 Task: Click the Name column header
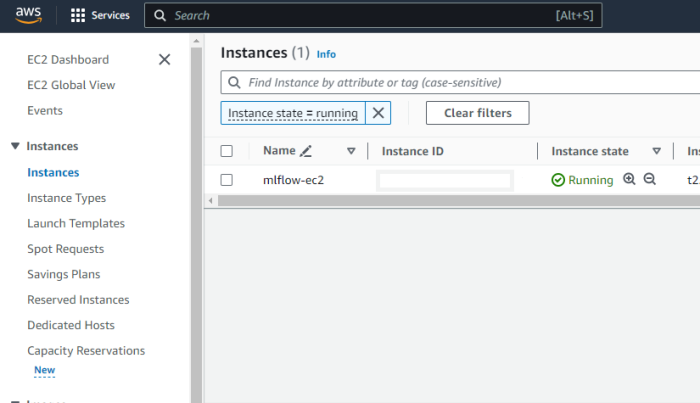click(x=279, y=151)
